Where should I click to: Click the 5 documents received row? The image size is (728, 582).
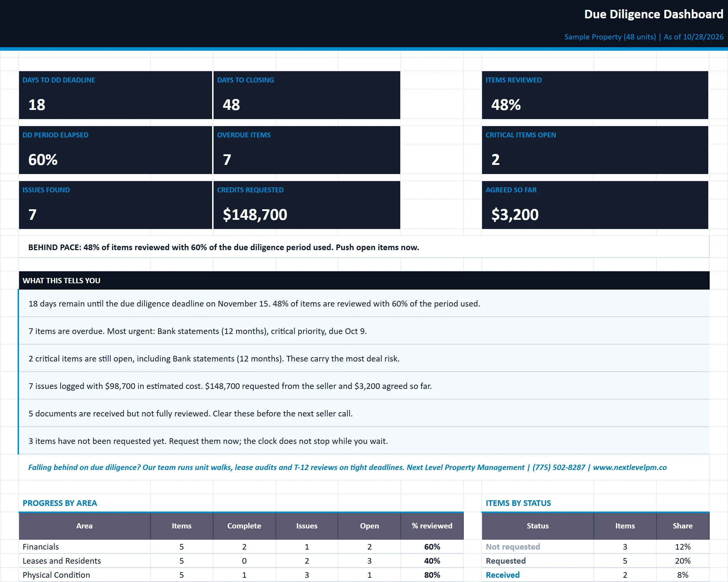coord(364,413)
